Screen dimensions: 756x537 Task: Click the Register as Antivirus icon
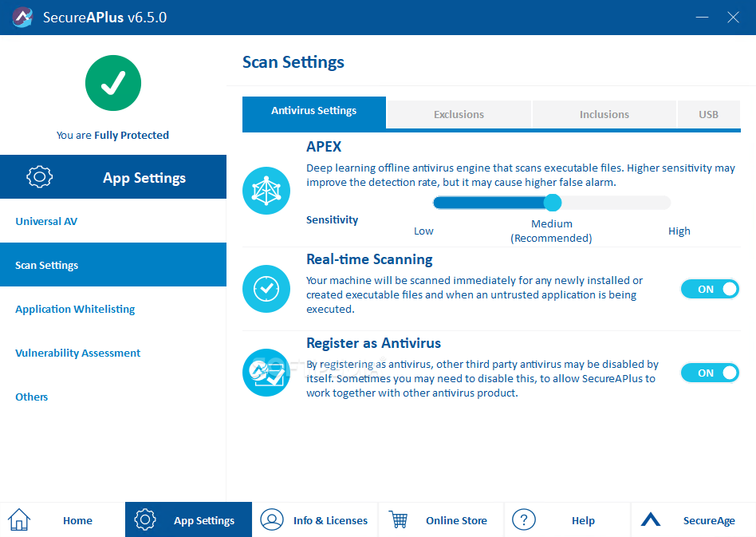pos(266,373)
